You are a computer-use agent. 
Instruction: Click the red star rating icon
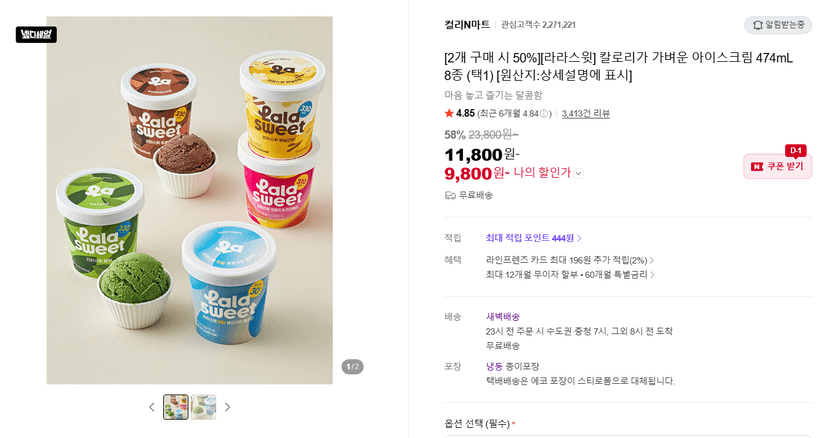coord(449,113)
